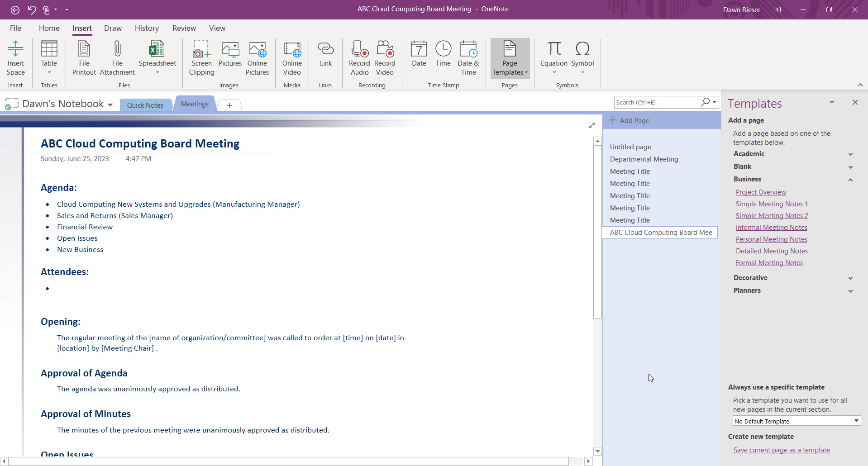Apply Personal Meeting Notes template
Screen dimensions: 868x466
pos(771,239)
